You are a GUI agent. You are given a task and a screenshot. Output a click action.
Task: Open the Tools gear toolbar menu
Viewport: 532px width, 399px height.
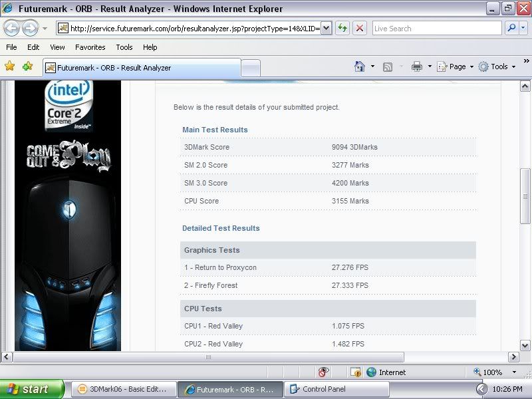[x=497, y=67]
